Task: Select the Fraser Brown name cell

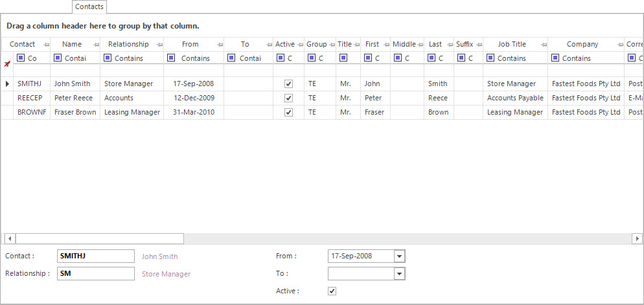Action: click(75, 112)
